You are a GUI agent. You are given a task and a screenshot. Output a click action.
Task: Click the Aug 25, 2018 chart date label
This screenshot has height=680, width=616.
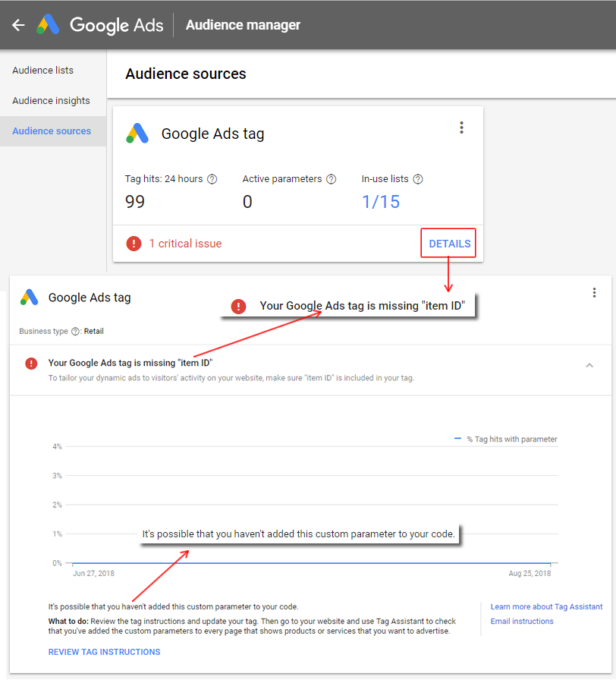click(x=530, y=573)
